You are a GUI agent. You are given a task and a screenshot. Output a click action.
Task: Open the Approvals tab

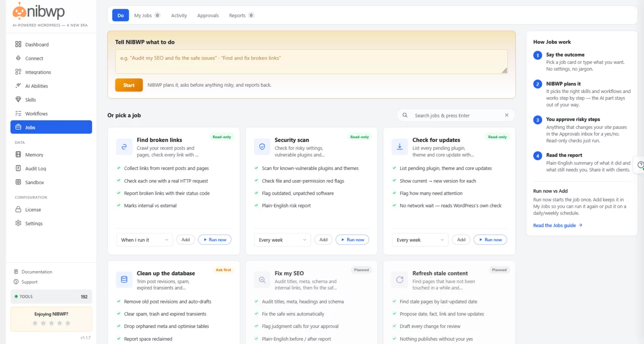pyautogui.click(x=208, y=15)
